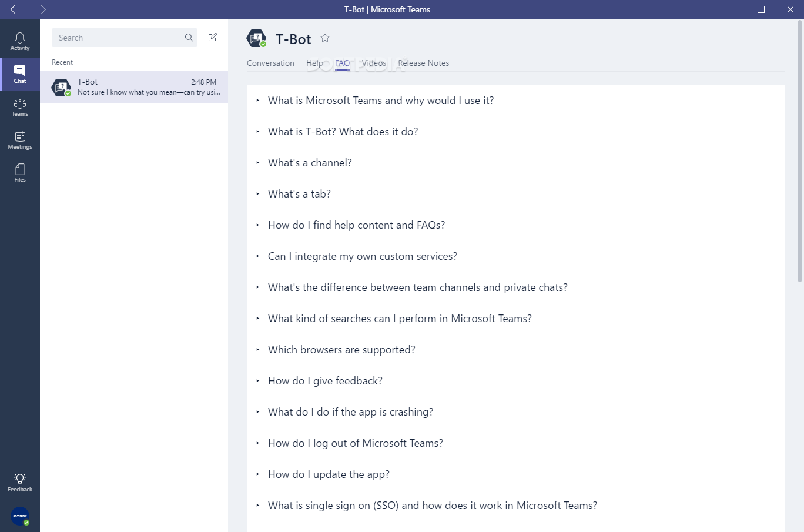Open 'How do I find help content and FAQs?'
The image size is (804, 532).
(x=357, y=225)
